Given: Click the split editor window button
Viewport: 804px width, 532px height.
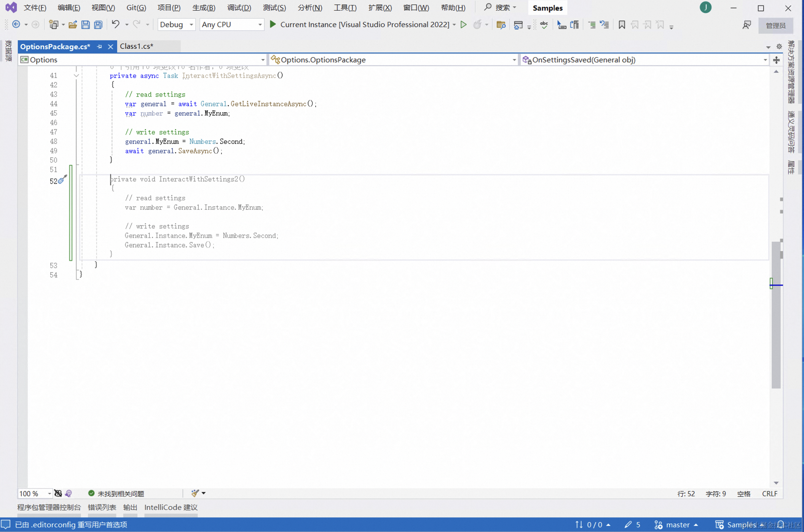Looking at the screenshot, I should [776, 60].
